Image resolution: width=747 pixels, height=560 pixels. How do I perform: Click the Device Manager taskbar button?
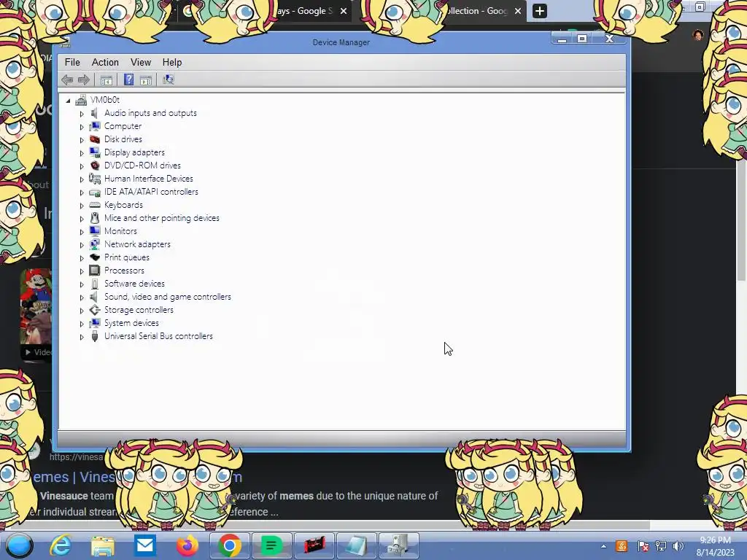(398, 545)
